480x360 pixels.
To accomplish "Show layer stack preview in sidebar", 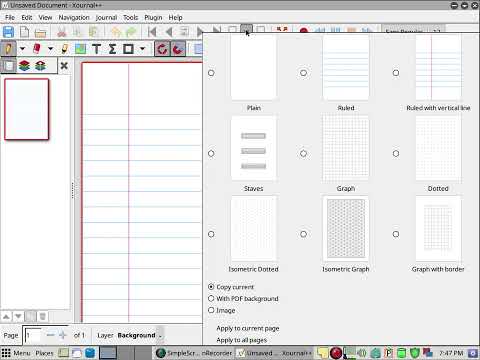I will (x=24, y=65).
